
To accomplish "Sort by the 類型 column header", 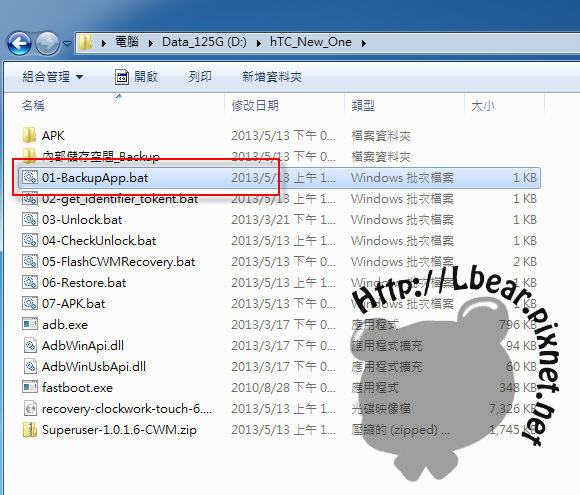I will 363,106.
